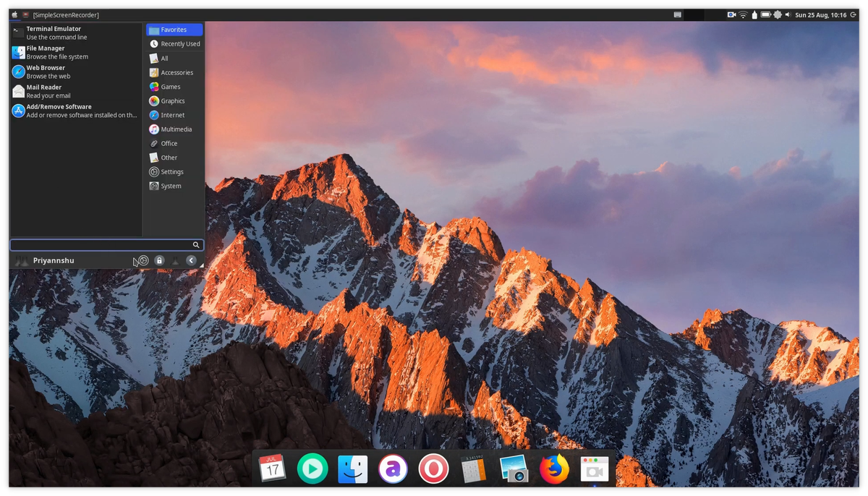The image size is (868, 496).
Task: Open Finder file manager in the dock
Action: [352, 469]
